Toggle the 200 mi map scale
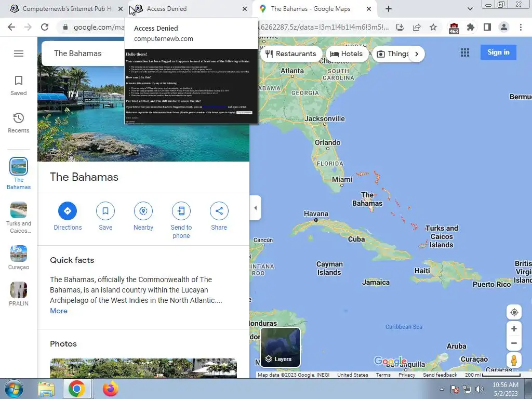The height and width of the screenshot is (399, 532). (x=493, y=375)
